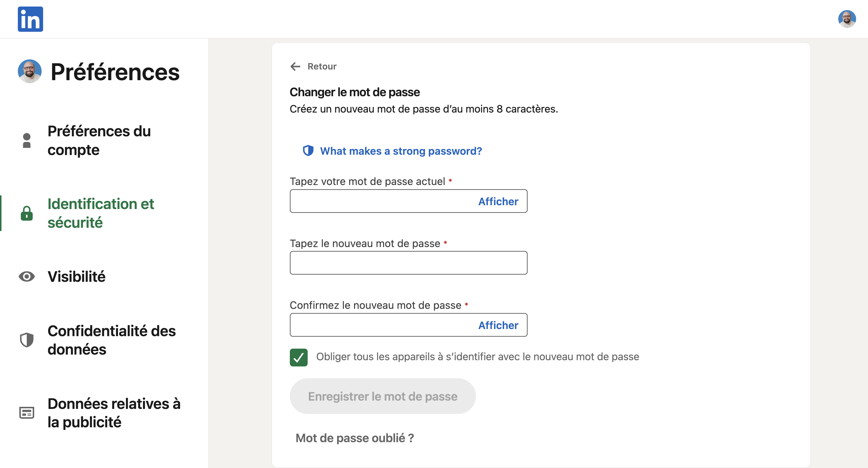Show current password with Afficher
The width and height of the screenshot is (868, 468).
499,201
